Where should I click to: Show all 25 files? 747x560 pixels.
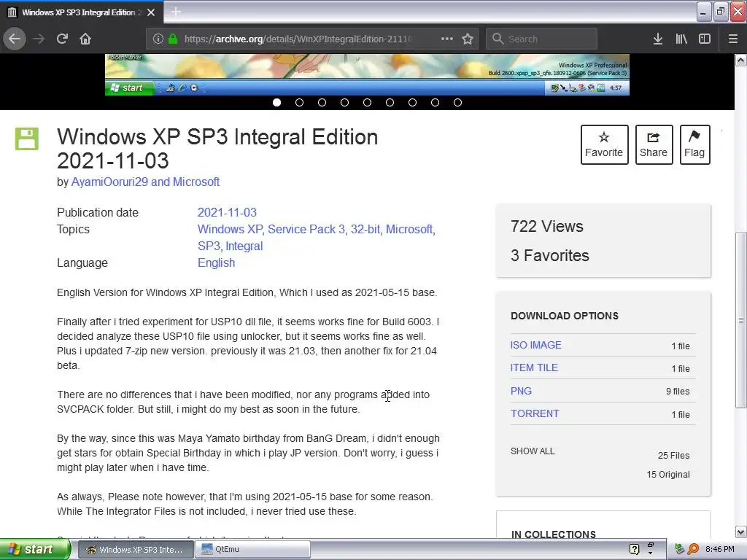532,451
